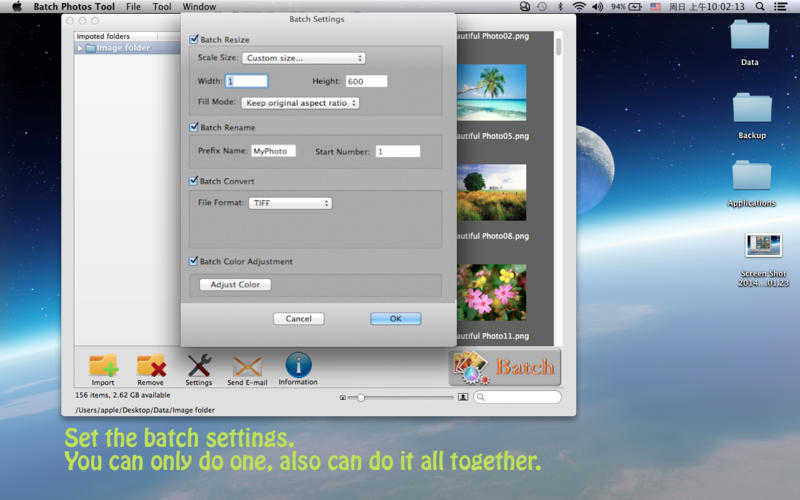Click the US flag input source icon
The image size is (800, 500).
pos(655,7)
